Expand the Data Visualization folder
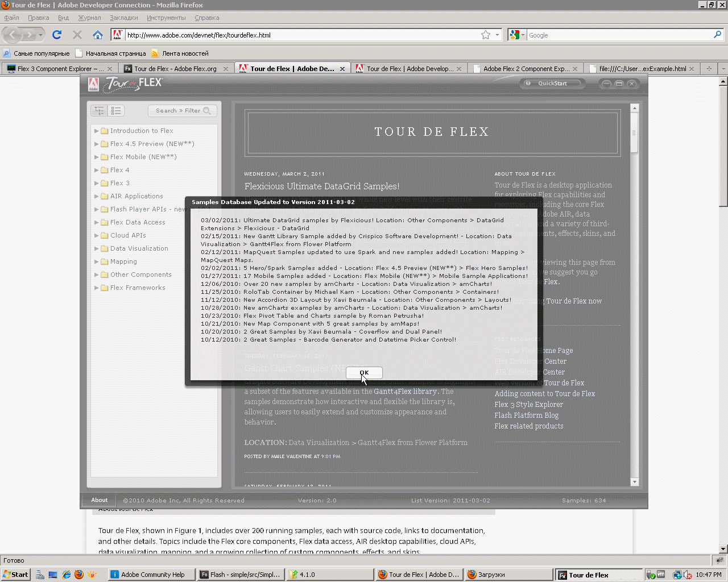728x582 pixels. (x=97, y=248)
